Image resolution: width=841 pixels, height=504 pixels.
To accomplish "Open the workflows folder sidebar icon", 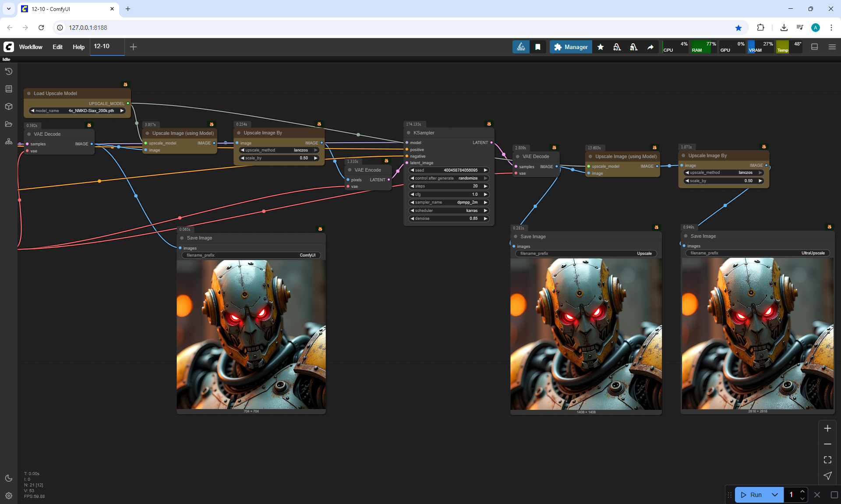I will pos(8,124).
